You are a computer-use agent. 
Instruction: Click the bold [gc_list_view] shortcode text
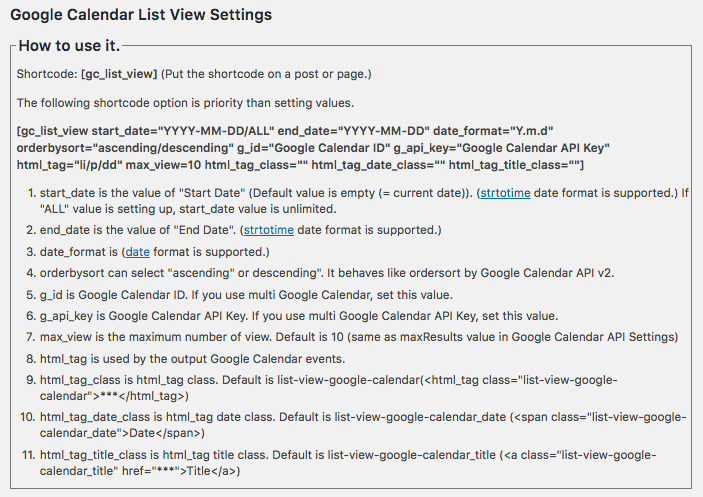[x=119, y=75]
